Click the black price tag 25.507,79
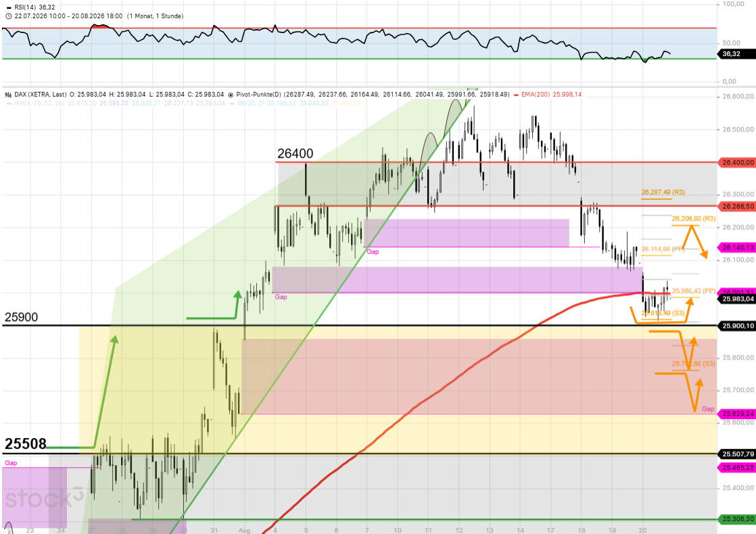 click(x=738, y=454)
